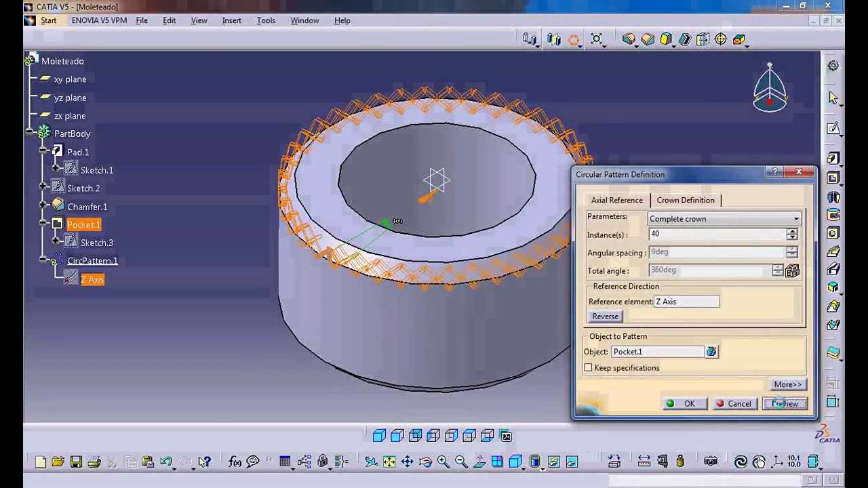The image size is (868, 488).
Task: Open the File menu
Action: point(142,20)
